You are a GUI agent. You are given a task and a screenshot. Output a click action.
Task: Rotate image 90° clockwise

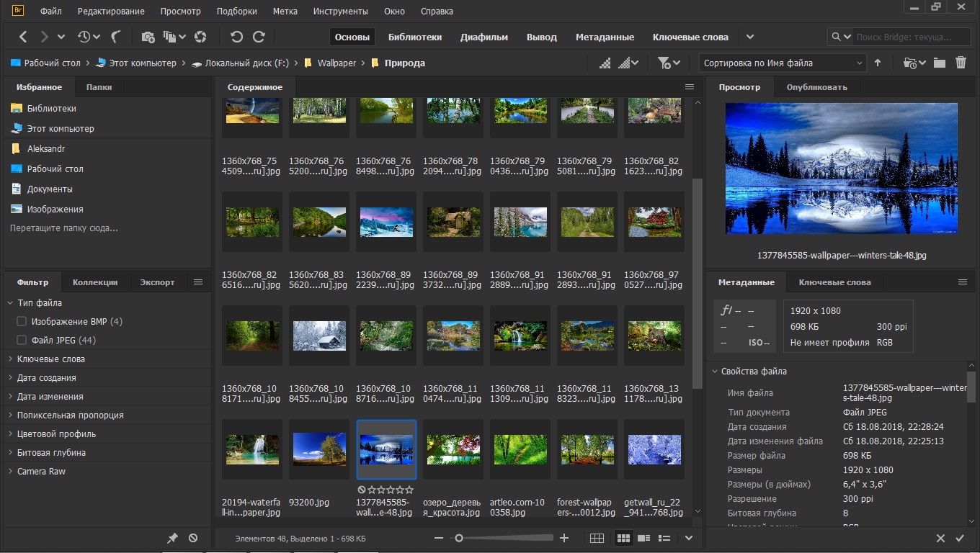[x=259, y=37]
